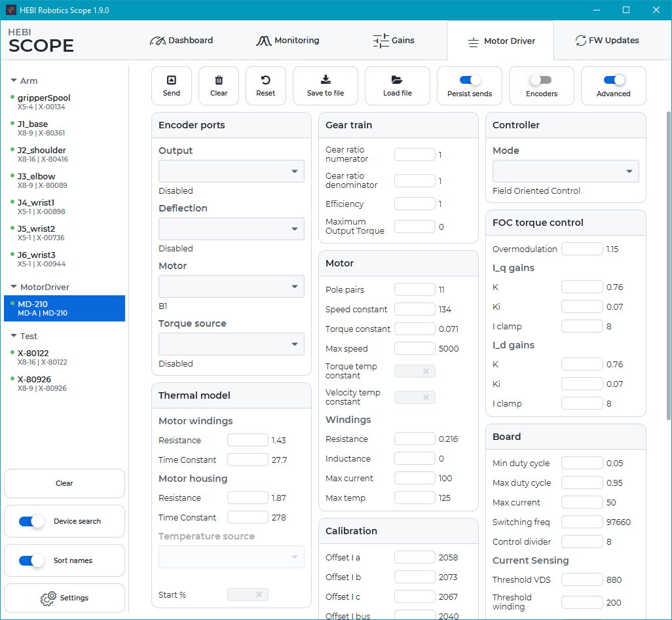Screen dimensions: 672x620
Task: Click the vertical scrollbar on the right
Action: click(668, 262)
